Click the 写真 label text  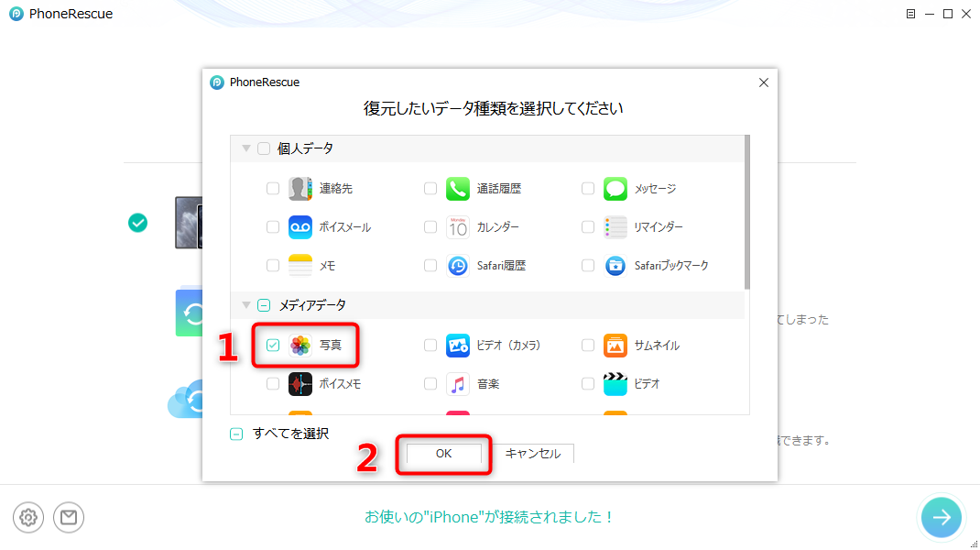331,345
